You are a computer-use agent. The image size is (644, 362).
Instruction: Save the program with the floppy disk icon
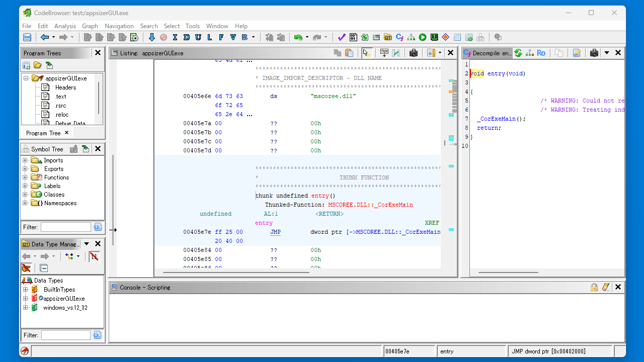pyautogui.click(x=27, y=37)
